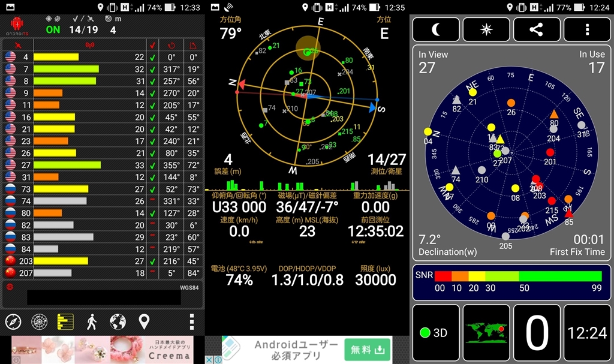Select Russian satellite 73 row
The height and width of the screenshot is (364, 614).
click(103, 189)
